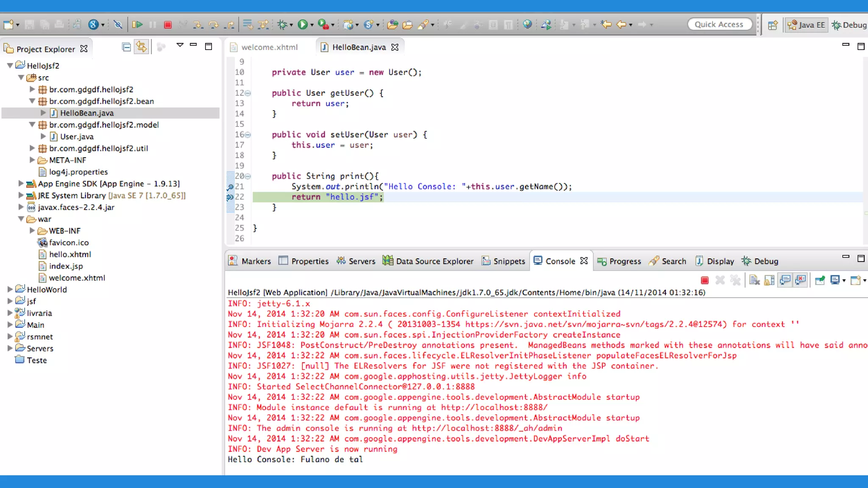Screen dimensions: 868x488
Task: Click the red Terminate button in main toolbar
Action: click(x=168, y=25)
